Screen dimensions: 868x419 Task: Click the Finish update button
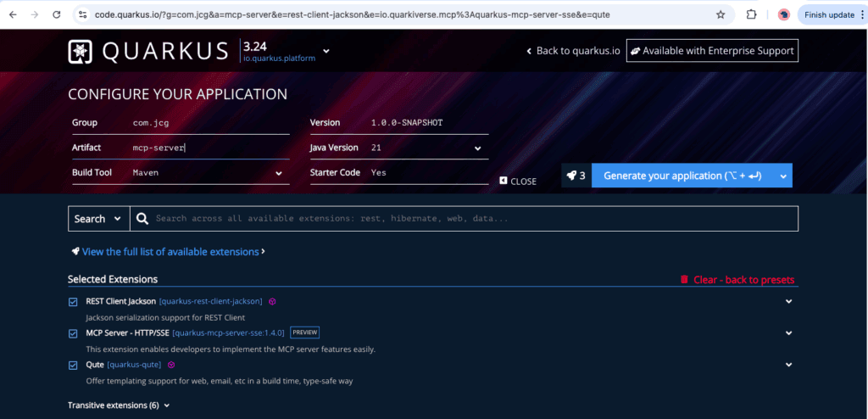(830, 15)
